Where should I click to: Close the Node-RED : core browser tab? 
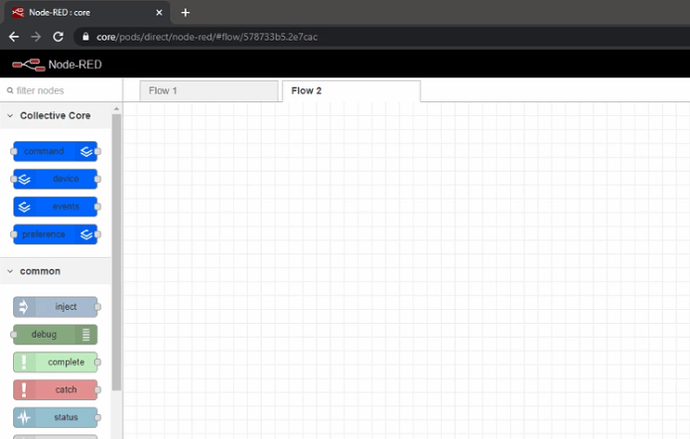tap(159, 13)
